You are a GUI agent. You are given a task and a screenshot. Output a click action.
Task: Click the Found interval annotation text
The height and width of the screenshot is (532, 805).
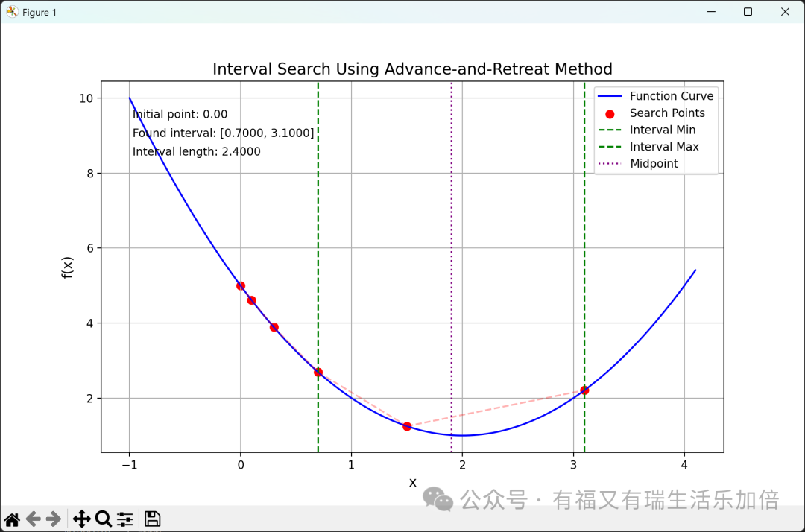(x=223, y=133)
